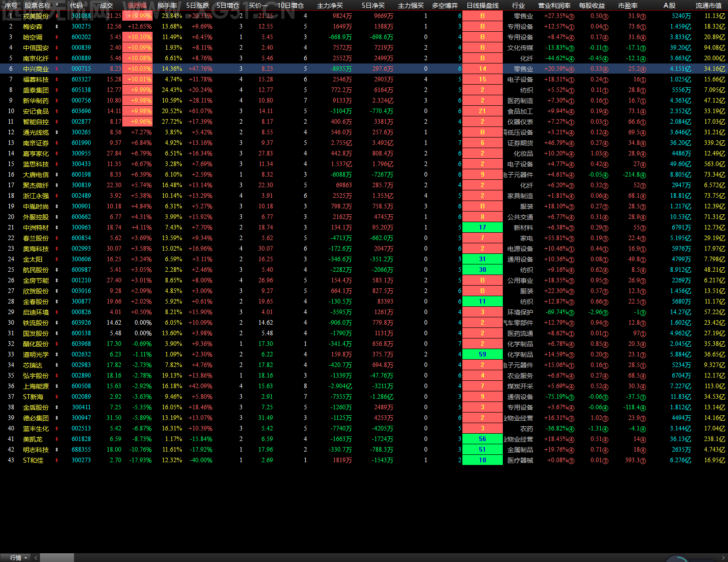Click stock code 000756 for 新华制药
Screen dimensions: 728x562
(81, 101)
